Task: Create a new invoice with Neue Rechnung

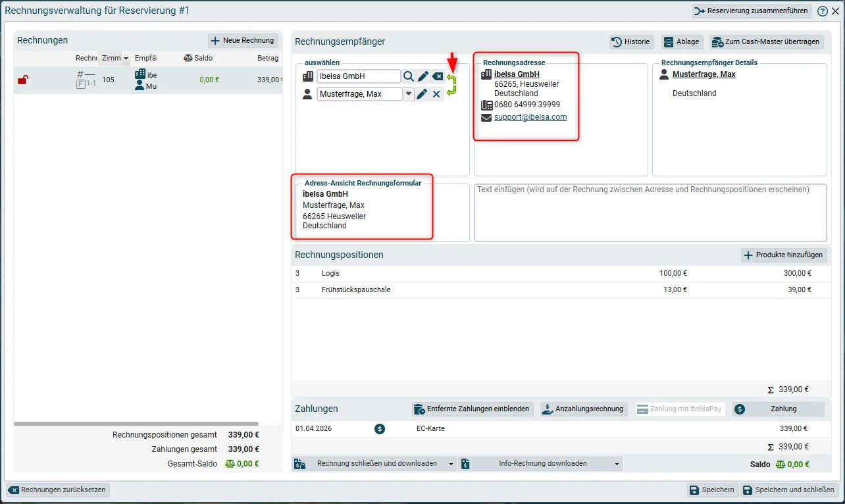Action: pos(243,41)
